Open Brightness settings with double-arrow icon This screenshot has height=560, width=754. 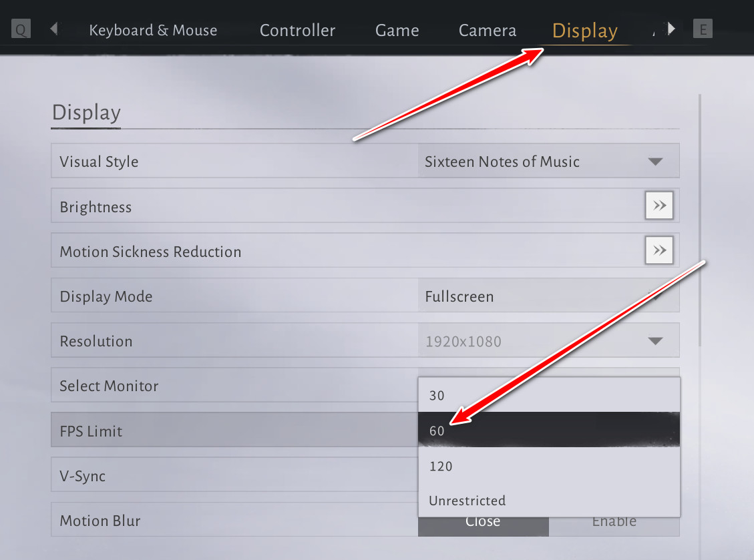point(659,206)
